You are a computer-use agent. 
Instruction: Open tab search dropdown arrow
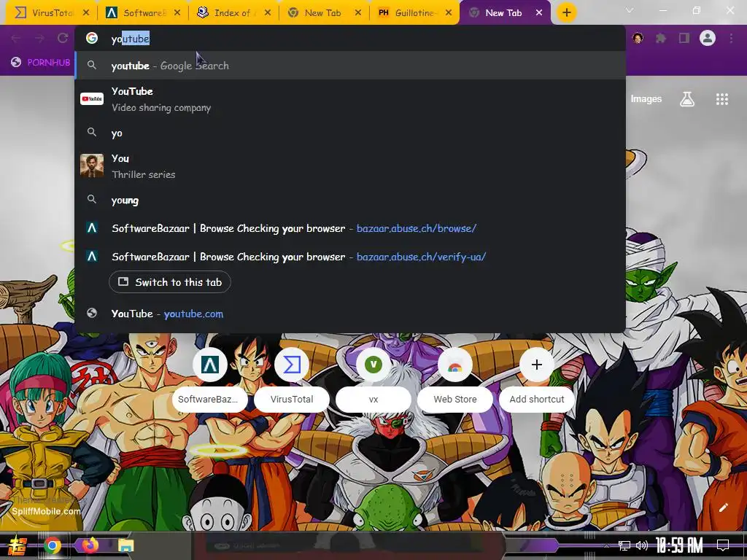coord(630,10)
